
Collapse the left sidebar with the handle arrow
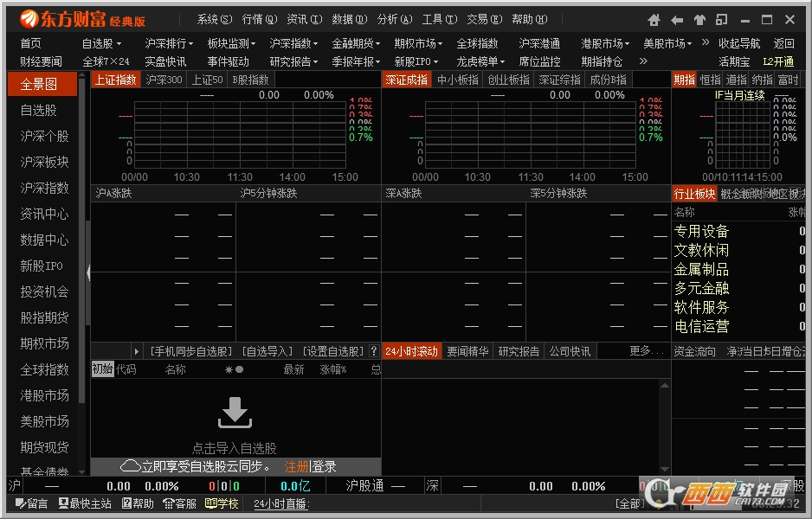(88, 272)
